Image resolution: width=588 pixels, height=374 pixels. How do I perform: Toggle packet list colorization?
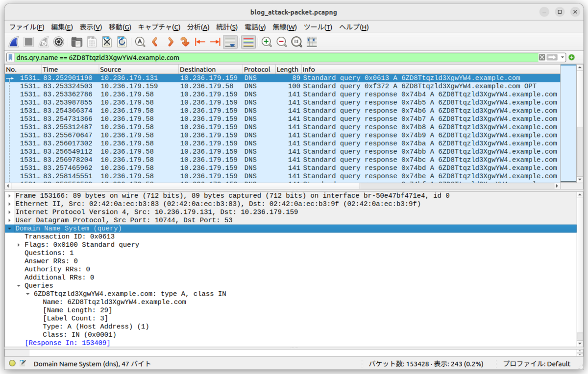pos(248,42)
